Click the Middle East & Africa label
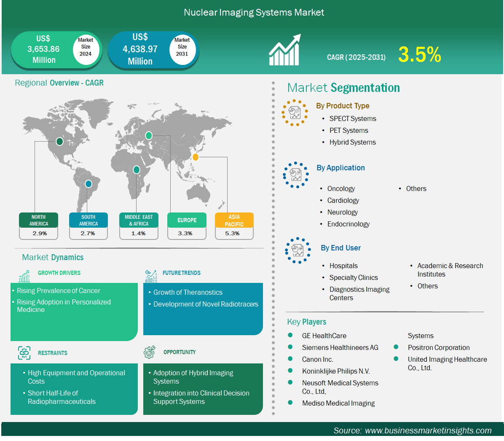 [x=139, y=220]
